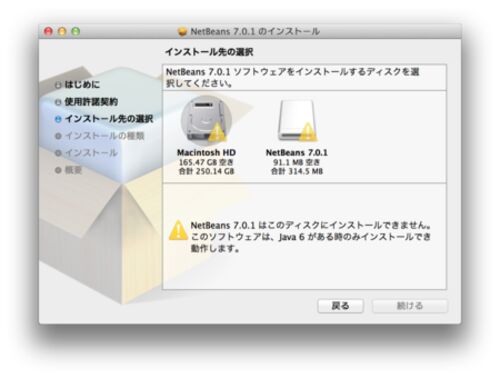Click the warning icon beside the error message
Image resolution: width=500 pixels, height=378 pixels.
click(178, 230)
